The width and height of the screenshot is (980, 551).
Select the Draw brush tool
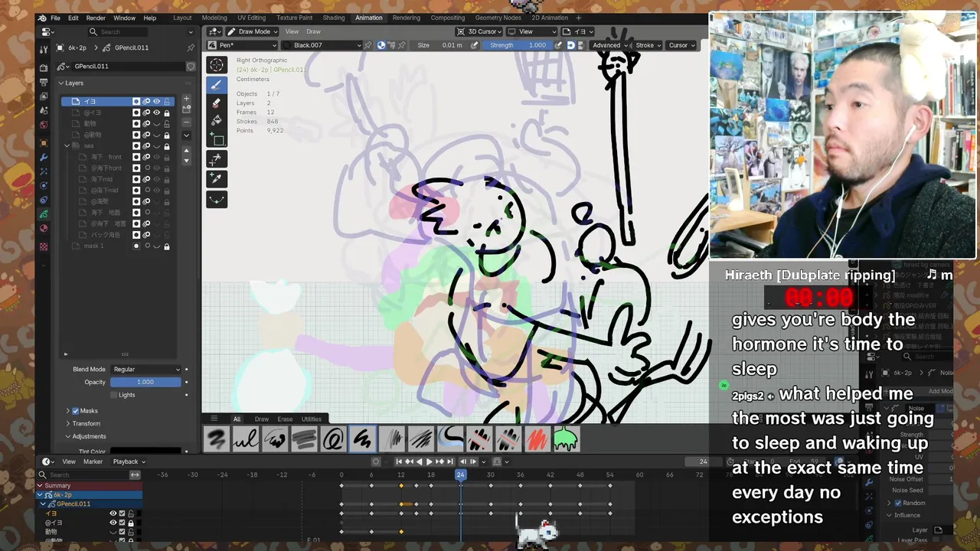tap(217, 84)
